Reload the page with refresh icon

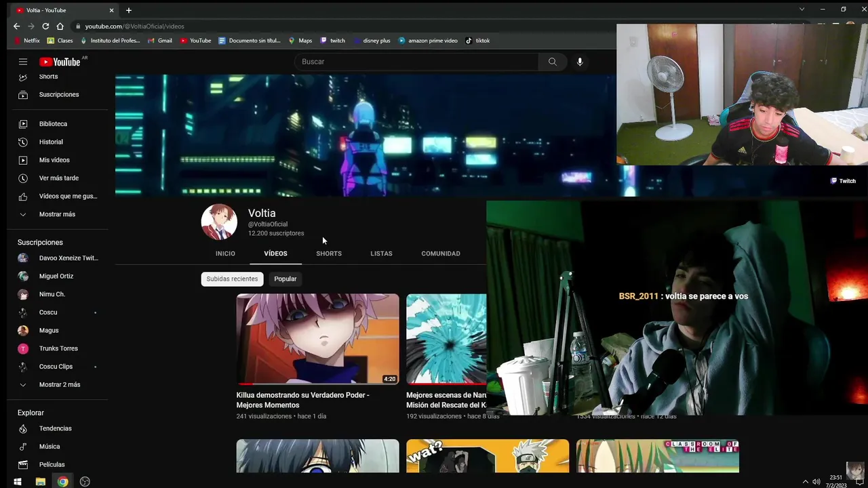(x=45, y=26)
